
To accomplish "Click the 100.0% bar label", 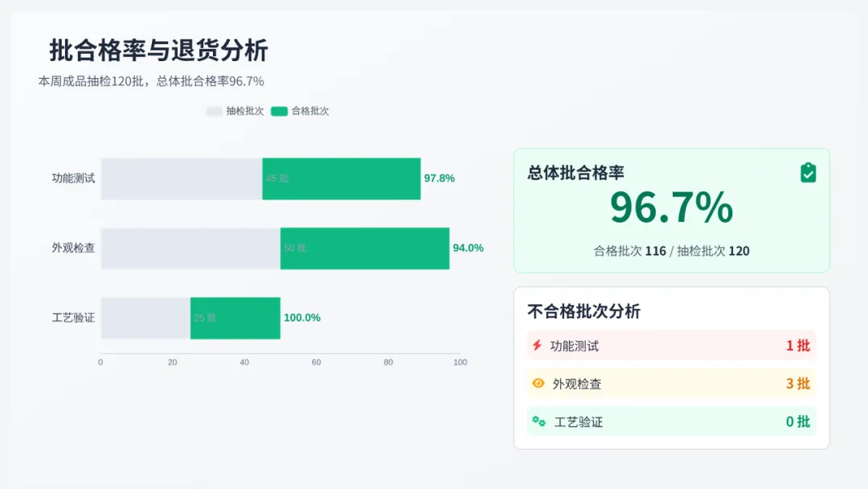I will (302, 318).
